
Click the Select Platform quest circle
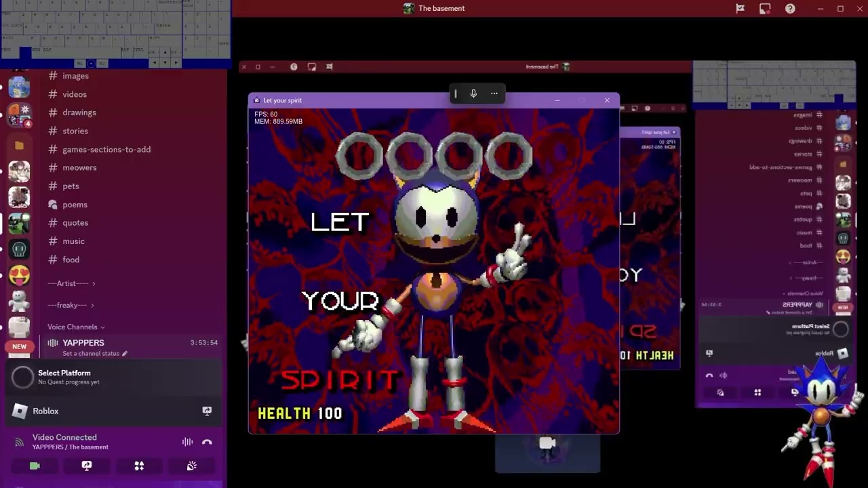[22, 377]
